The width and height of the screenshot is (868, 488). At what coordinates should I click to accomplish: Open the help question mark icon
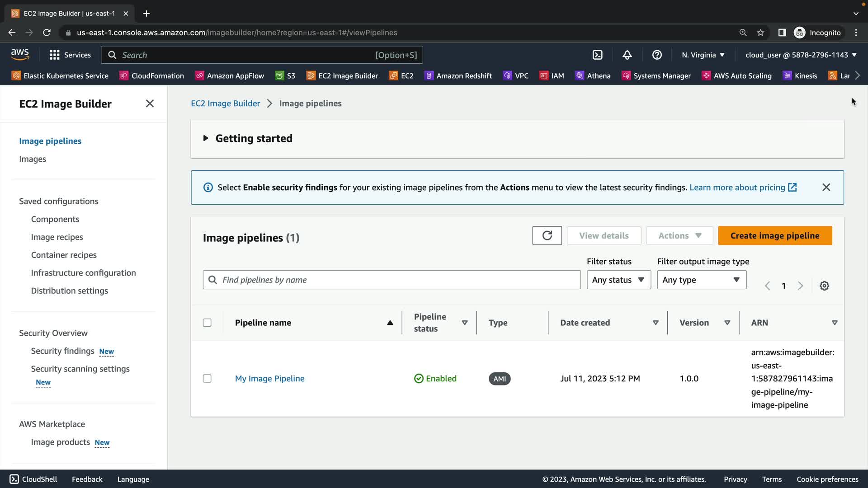[x=657, y=55]
